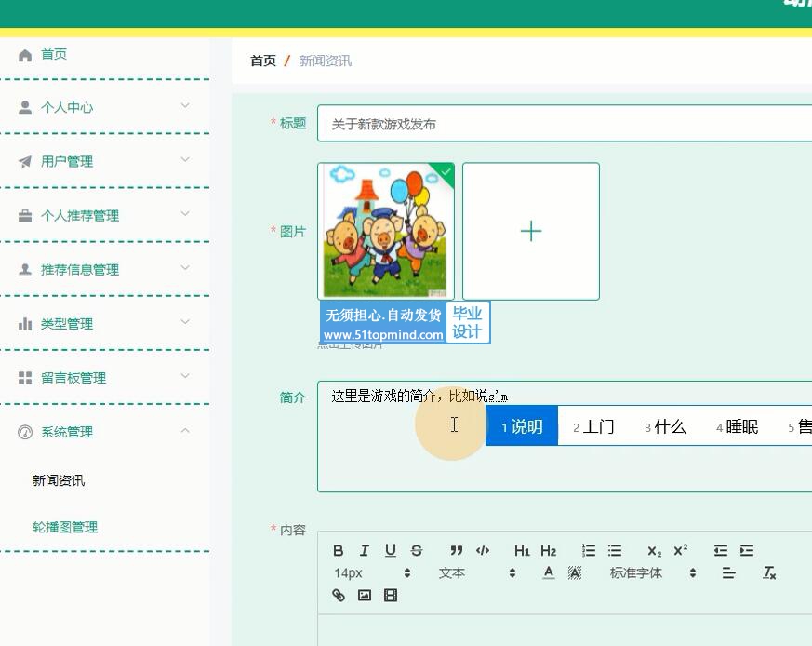Apply heading 1 style

[522, 550]
